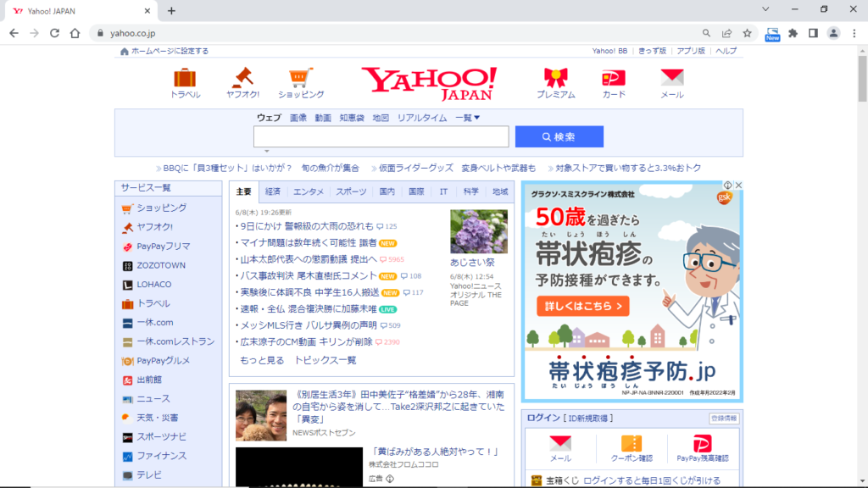Open the Chrome three-dot menu

tap(854, 33)
